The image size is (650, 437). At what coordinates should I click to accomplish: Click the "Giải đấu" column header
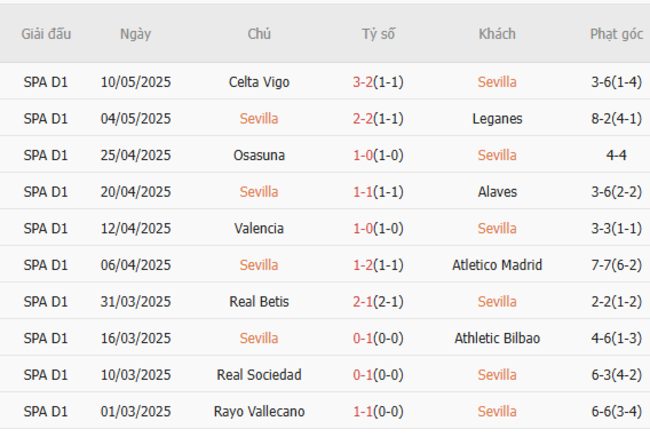46,34
